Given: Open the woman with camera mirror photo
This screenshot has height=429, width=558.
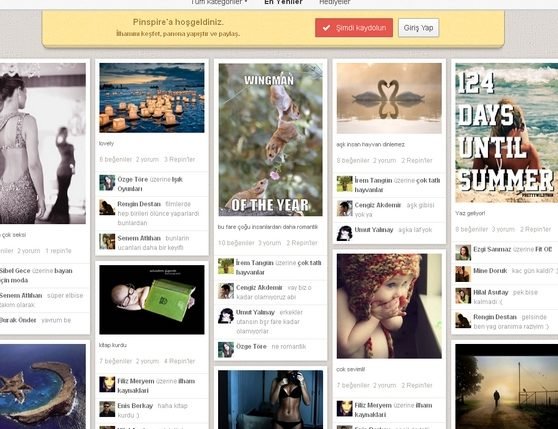Looking at the screenshot, I should (270, 399).
